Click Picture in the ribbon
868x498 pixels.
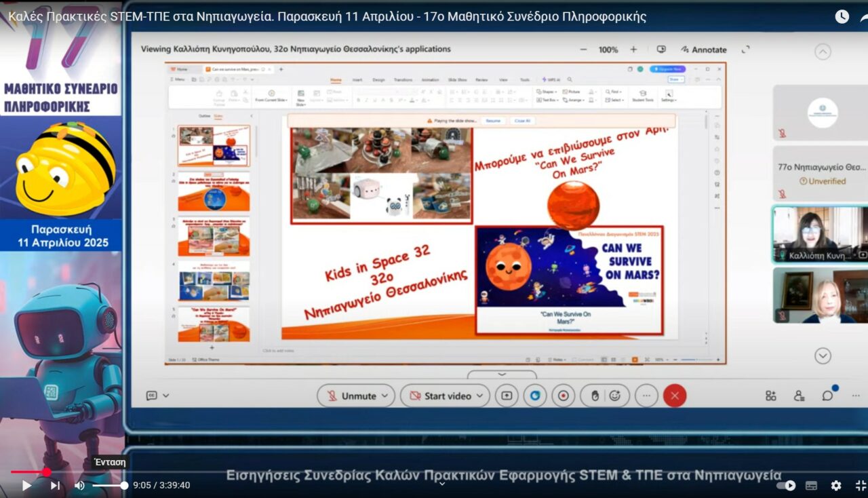point(571,92)
